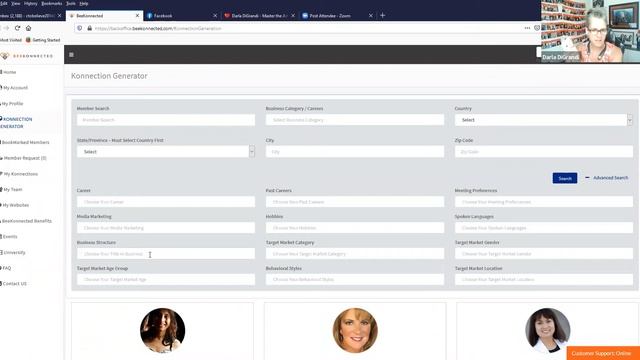Open Konnection Generator in the sidebar
Image resolution: width=640 pixels, height=360 pixels.
16,123
